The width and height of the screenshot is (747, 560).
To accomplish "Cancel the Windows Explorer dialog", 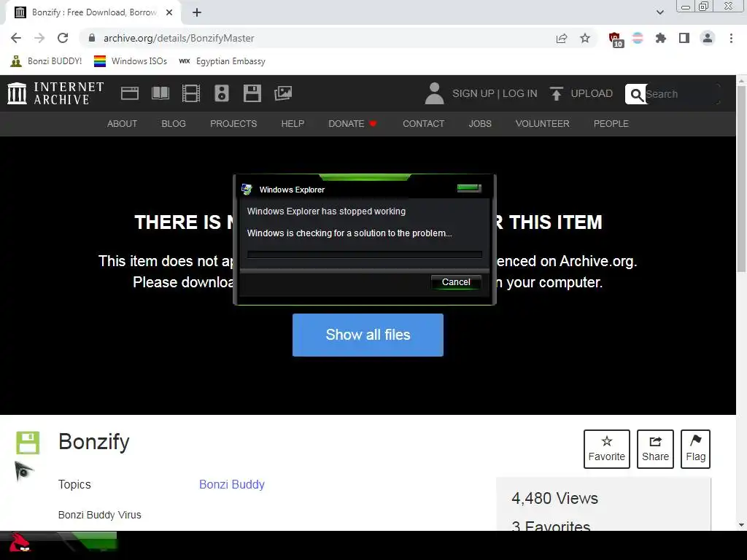I will 456,282.
